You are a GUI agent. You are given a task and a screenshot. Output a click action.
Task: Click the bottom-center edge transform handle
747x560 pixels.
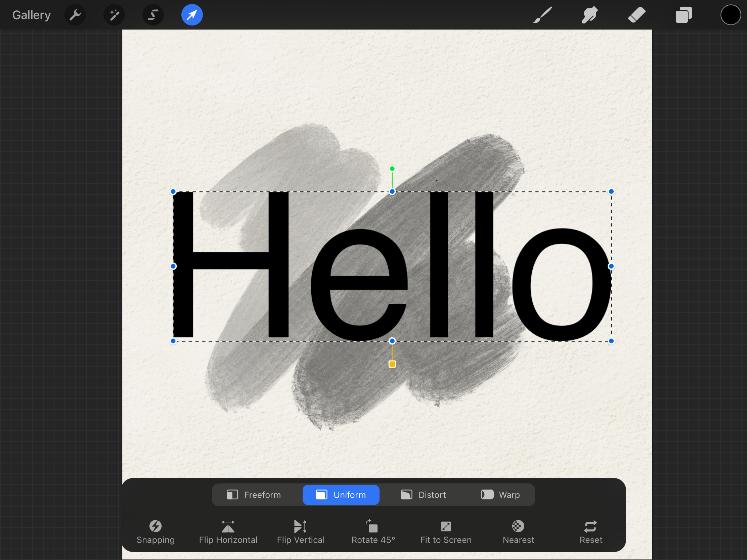pyautogui.click(x=392, y=341)
